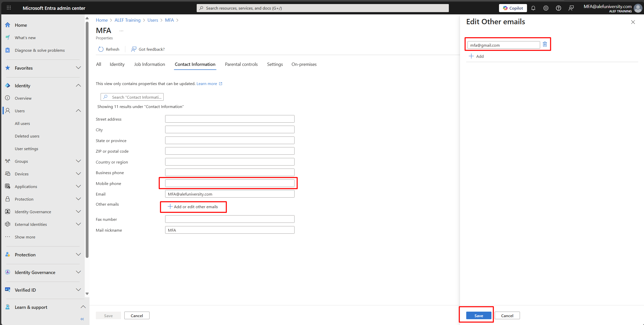Switch to the Settings tab
644x325 pixels.
(x=275, y=64)
